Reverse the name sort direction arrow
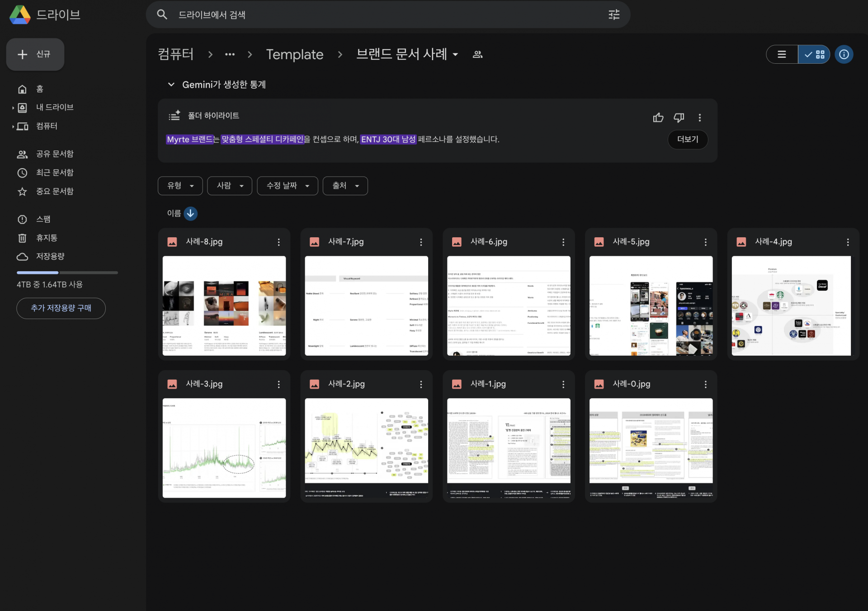 190,213
